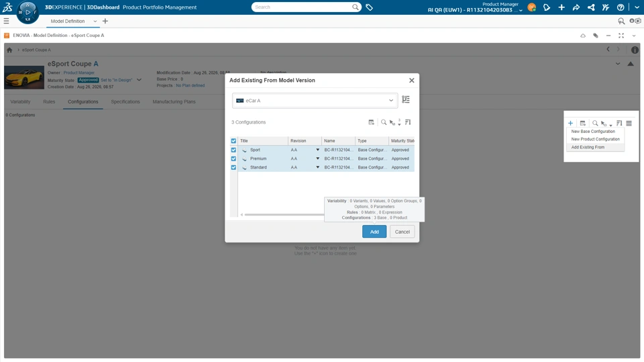
Task: Switch to the Variability tab
Action: click(x=20, y=101)
